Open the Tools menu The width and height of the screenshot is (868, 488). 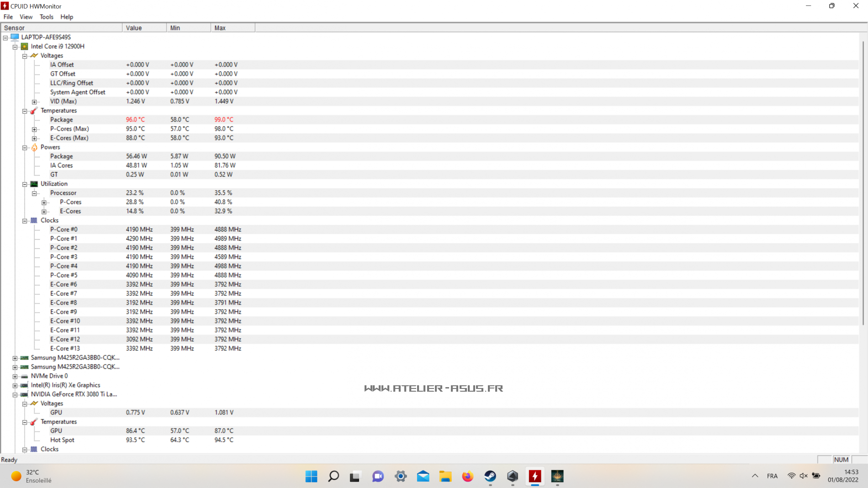coord(46,17)
